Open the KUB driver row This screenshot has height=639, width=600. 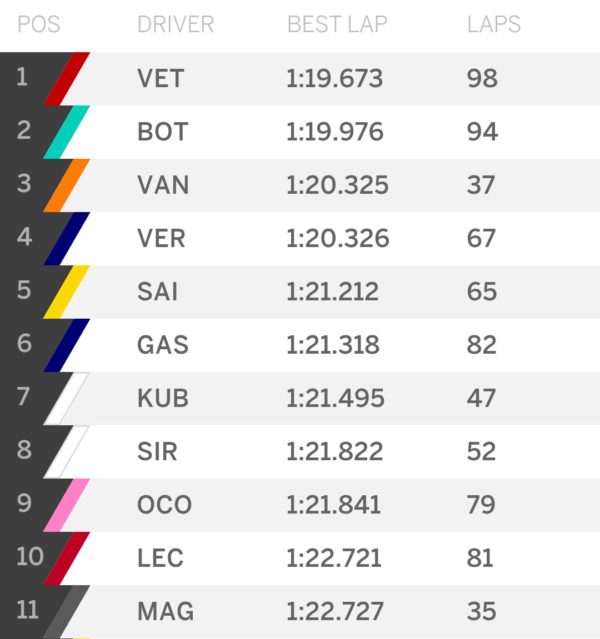163,398
